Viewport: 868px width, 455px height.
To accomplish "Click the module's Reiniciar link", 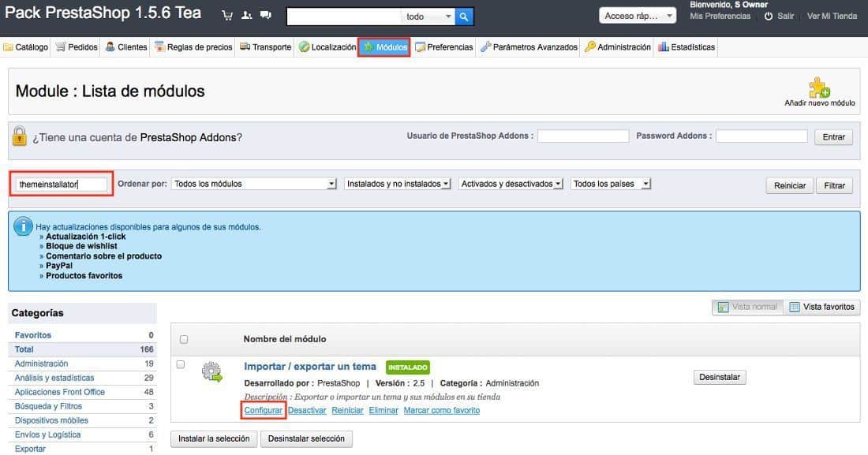I will [348, 410].
